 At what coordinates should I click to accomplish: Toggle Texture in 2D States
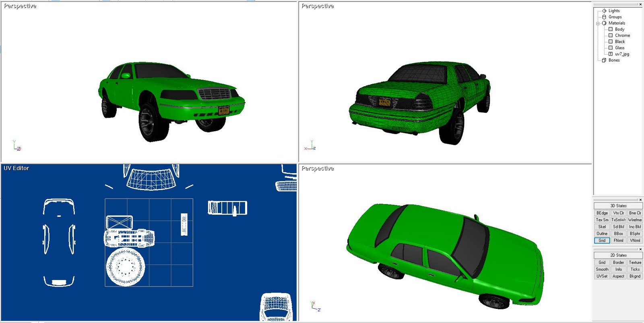point(635,263)
